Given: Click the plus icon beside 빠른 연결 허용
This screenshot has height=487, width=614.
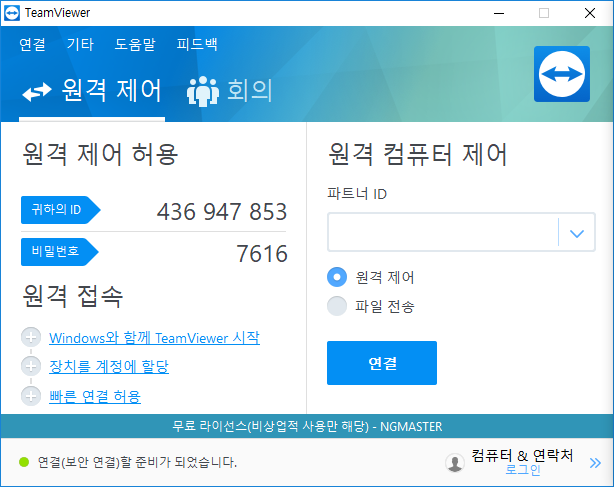Looking at the screenshot, I should pyautogui.click(x=31, y=396).
